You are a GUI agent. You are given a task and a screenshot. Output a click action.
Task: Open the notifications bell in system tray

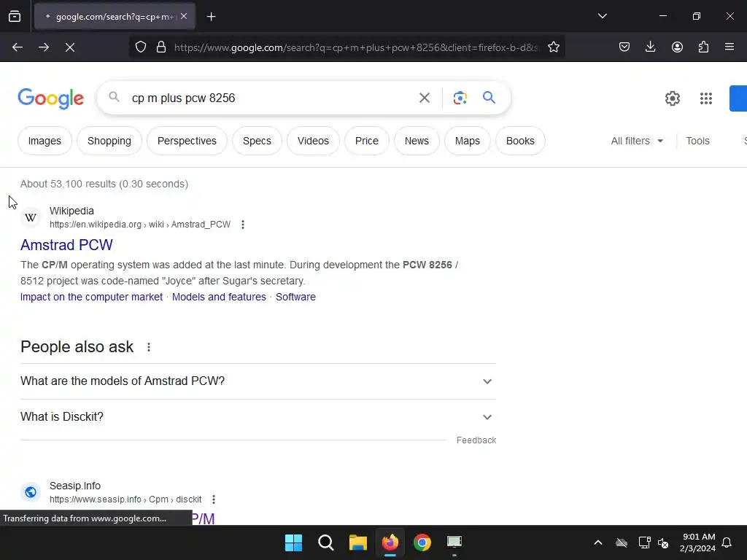tap(727, 542)
